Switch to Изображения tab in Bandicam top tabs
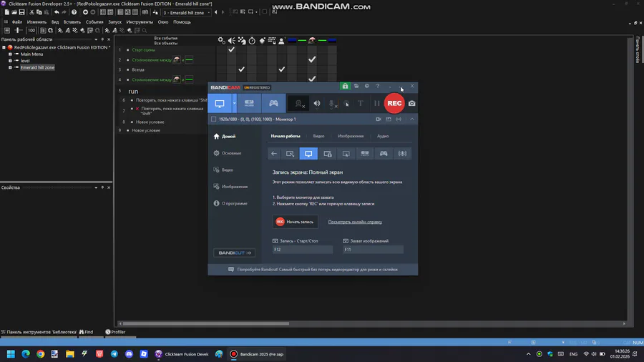Viewport: 644px width, 362px height. point(351,136)
